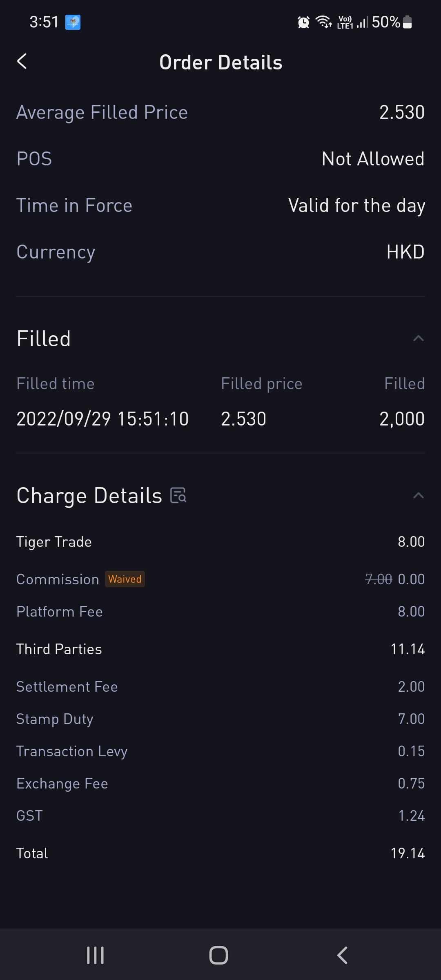The height and width of the screenshot is (980, 441).
Task: Tap the alarm icon in status bar
Action: click(x=303, y=22)
